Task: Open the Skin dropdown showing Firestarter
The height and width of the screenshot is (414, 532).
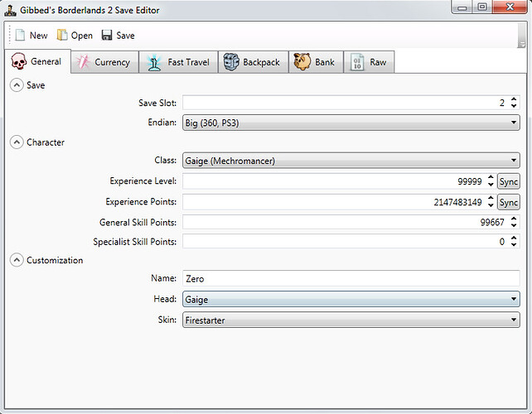Action: (x=351, y=320)
